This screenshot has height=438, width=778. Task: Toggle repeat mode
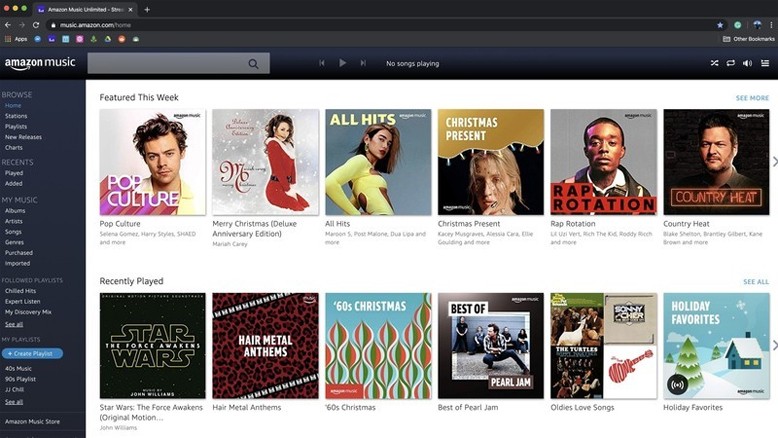730,63
